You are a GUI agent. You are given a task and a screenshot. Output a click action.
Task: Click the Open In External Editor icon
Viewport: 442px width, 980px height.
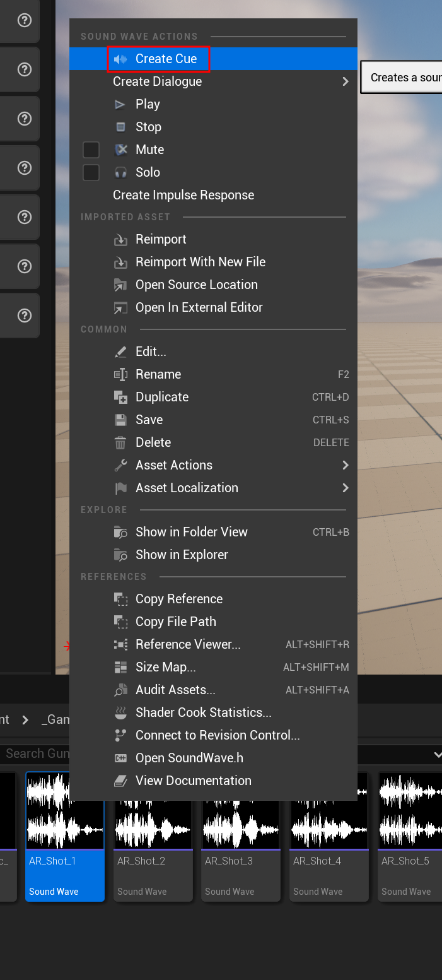pos(120,308)
